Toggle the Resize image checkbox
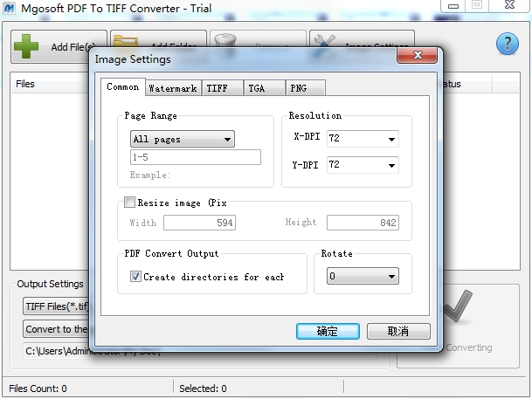The image size is (532, 399). [x=129, y=203]
